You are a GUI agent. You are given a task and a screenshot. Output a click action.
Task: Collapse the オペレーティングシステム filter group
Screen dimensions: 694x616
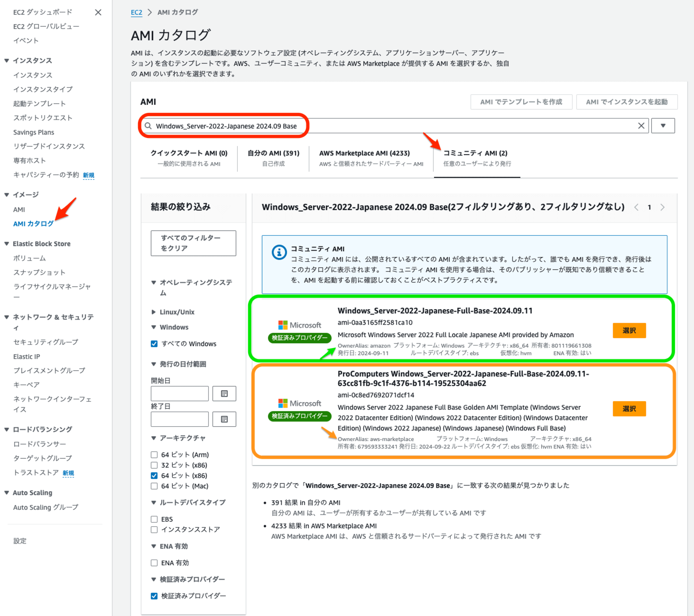tap(154, 283)
